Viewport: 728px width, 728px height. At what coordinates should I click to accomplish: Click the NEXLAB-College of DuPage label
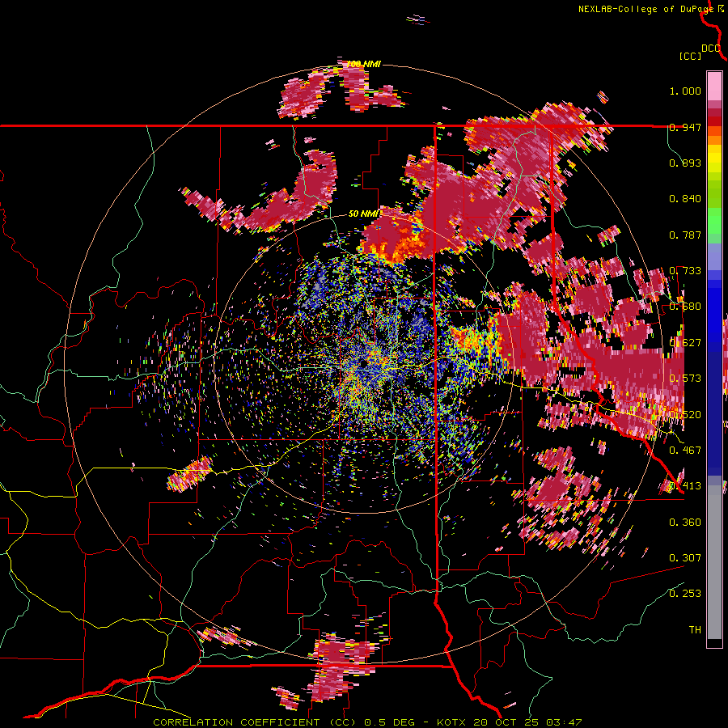point(646,9)
